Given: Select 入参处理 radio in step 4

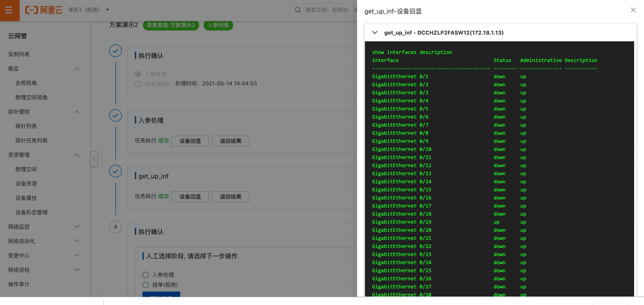Looking at the screenshot, I should point(145,275).
